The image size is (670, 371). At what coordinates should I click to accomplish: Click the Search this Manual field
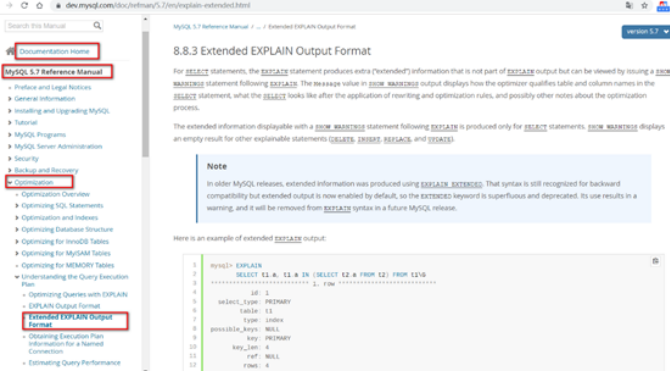tap(50, 26)
